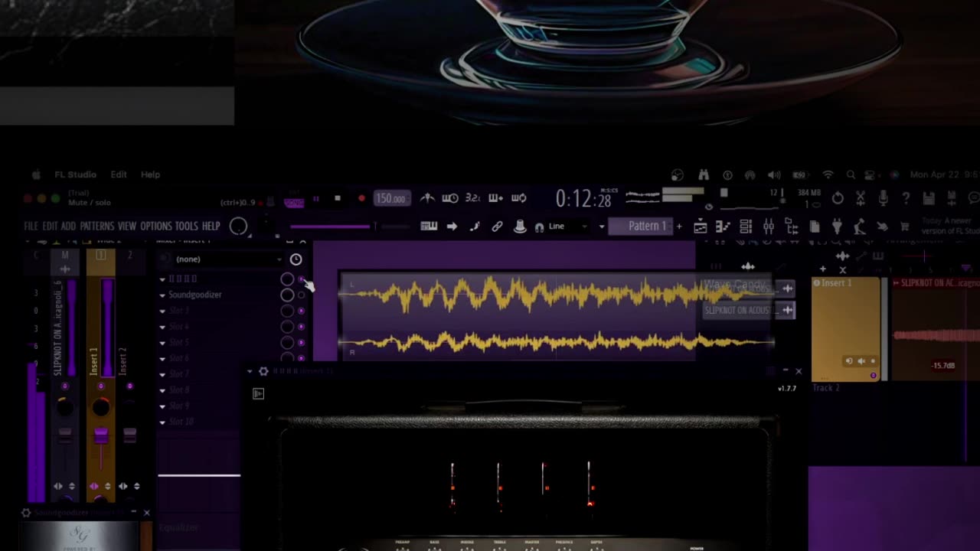This screenshot has width=980, height=551.
Task: Open the VIEW menu
Action: (127, 227)
